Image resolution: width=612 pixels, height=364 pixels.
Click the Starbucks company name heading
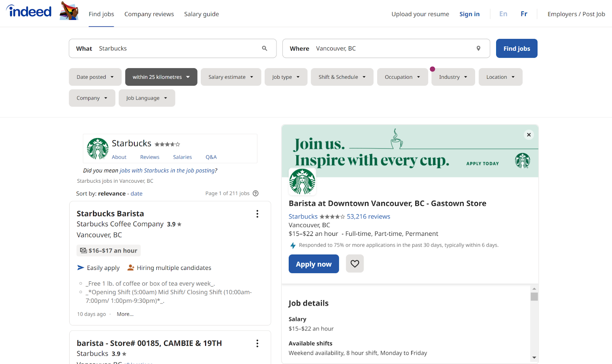coord(132,143)
